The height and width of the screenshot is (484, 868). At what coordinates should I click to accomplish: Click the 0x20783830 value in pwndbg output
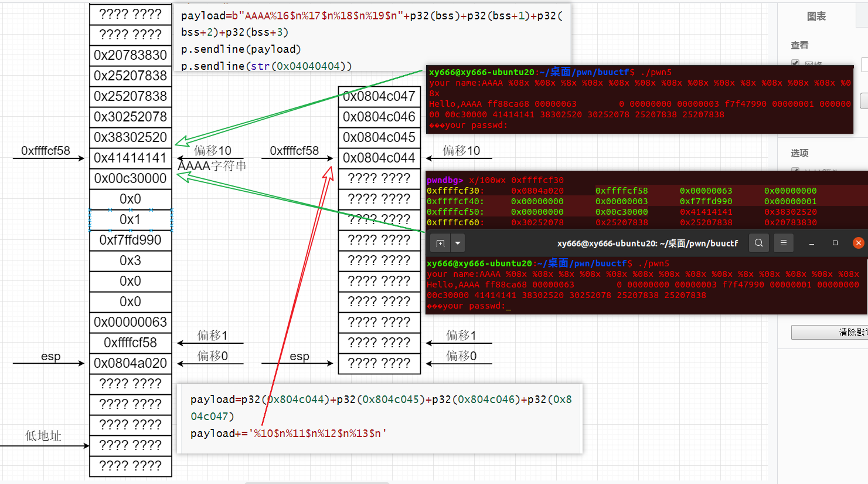click(x=791, y=222)
